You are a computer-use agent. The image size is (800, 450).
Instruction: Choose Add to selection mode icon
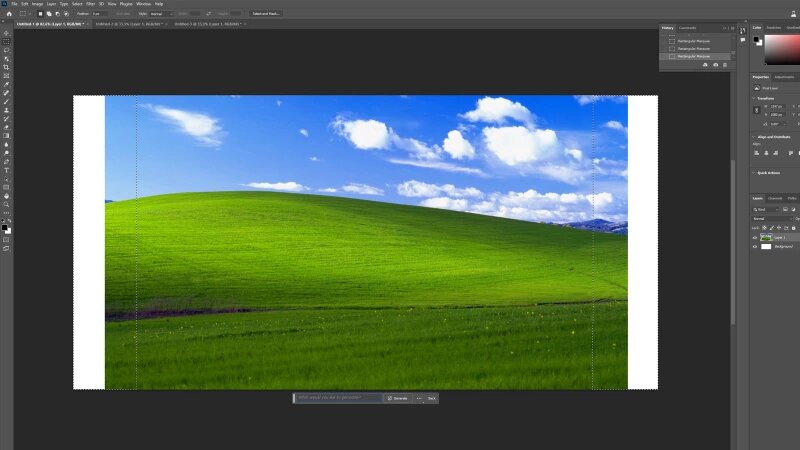49,14
